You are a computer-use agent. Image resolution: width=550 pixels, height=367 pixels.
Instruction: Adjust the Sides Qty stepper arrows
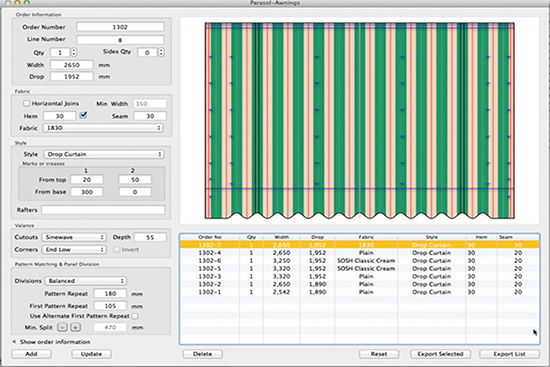click(161, 52)
